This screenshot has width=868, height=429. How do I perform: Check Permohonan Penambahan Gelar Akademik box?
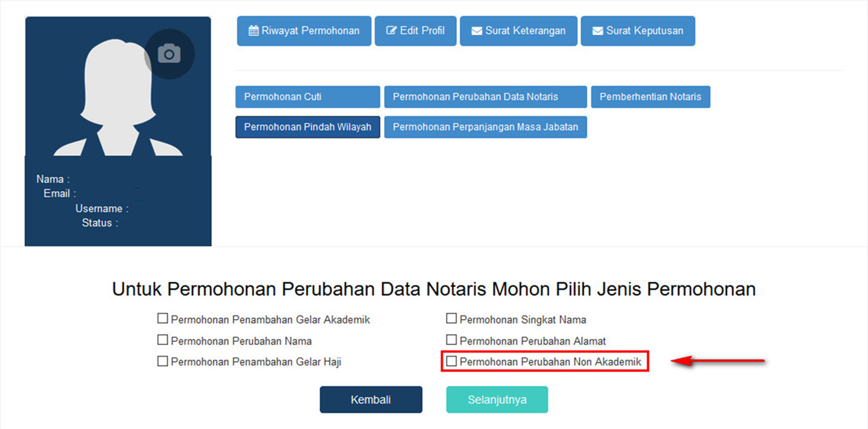tap(162, 318)
